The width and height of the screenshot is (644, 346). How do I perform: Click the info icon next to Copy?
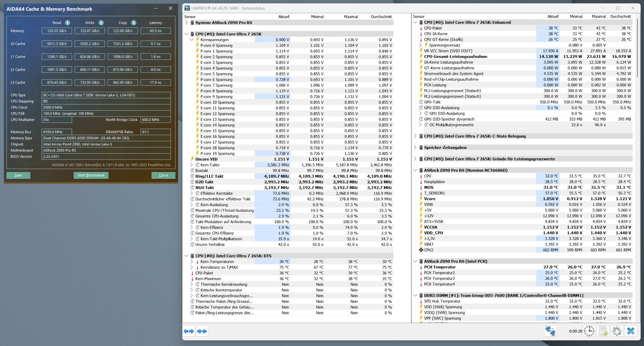(x=134, y=23)
